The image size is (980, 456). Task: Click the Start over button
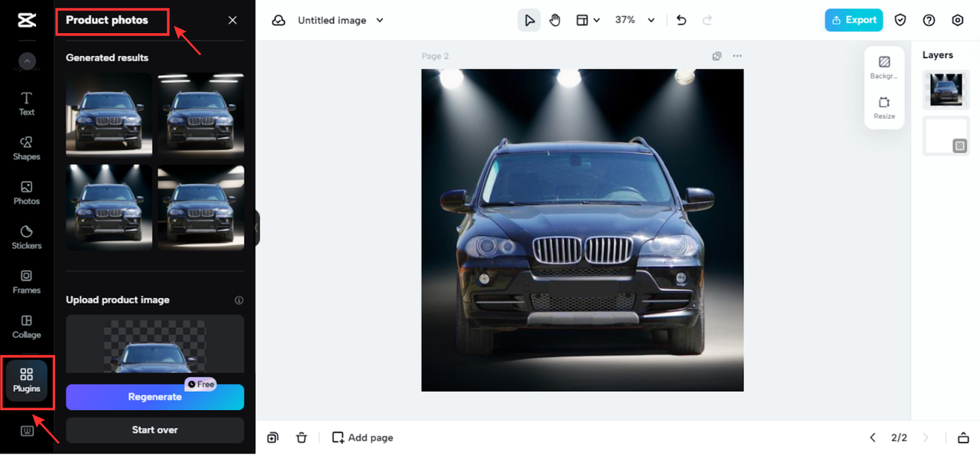pyautogui.click(x=155, y=430)
